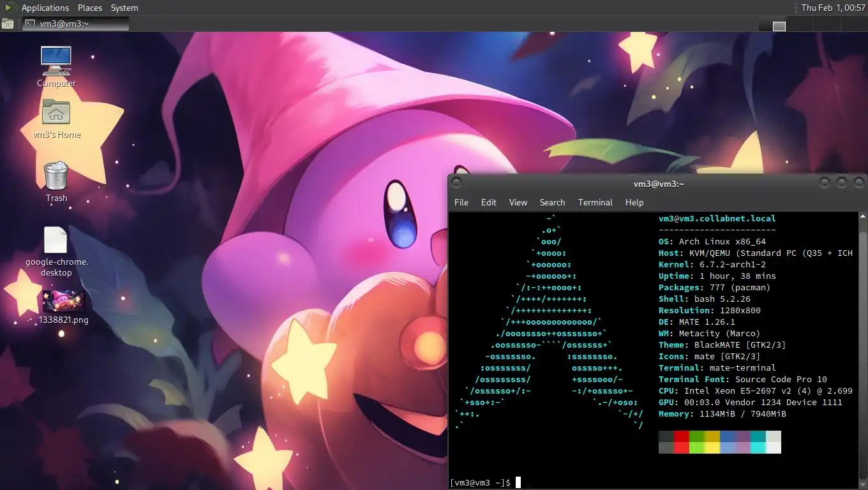Click the MATE logo in top panel
Viewport: 868px width, 490px height.
coord(10,8)
